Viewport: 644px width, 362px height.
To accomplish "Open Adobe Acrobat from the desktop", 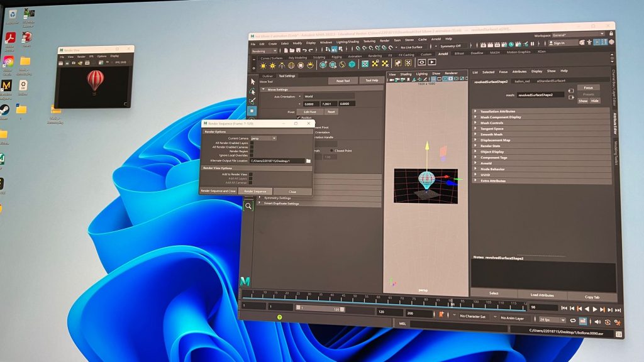I will (x=10, y=38).
